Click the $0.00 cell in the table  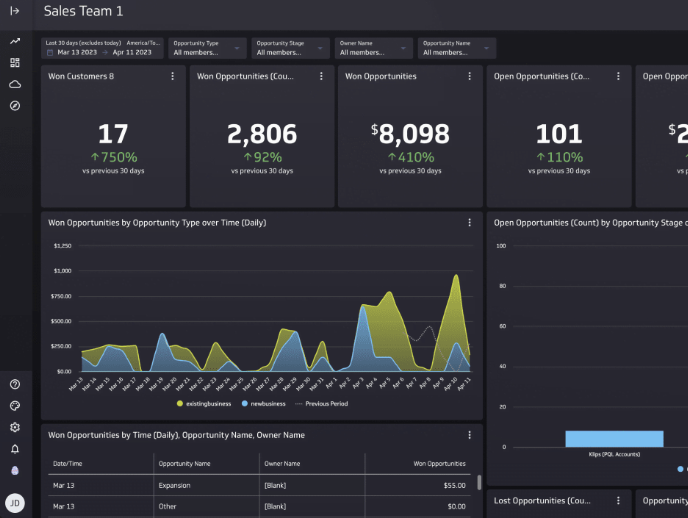point(456,507)
